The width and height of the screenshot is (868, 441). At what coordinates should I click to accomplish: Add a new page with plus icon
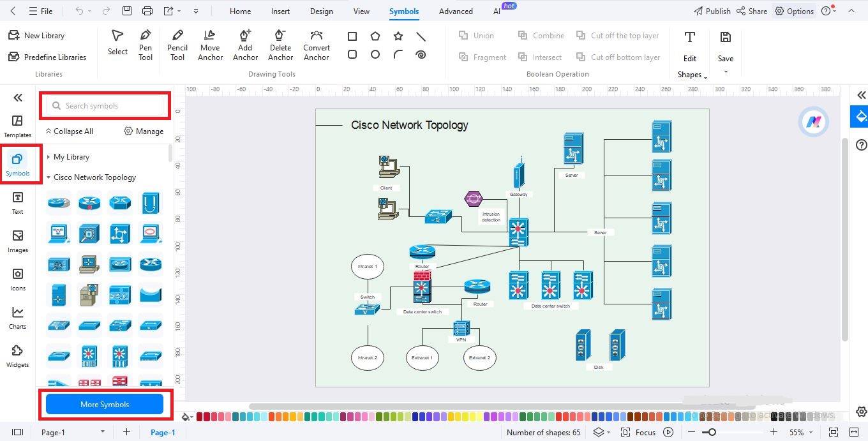[126, 432]
